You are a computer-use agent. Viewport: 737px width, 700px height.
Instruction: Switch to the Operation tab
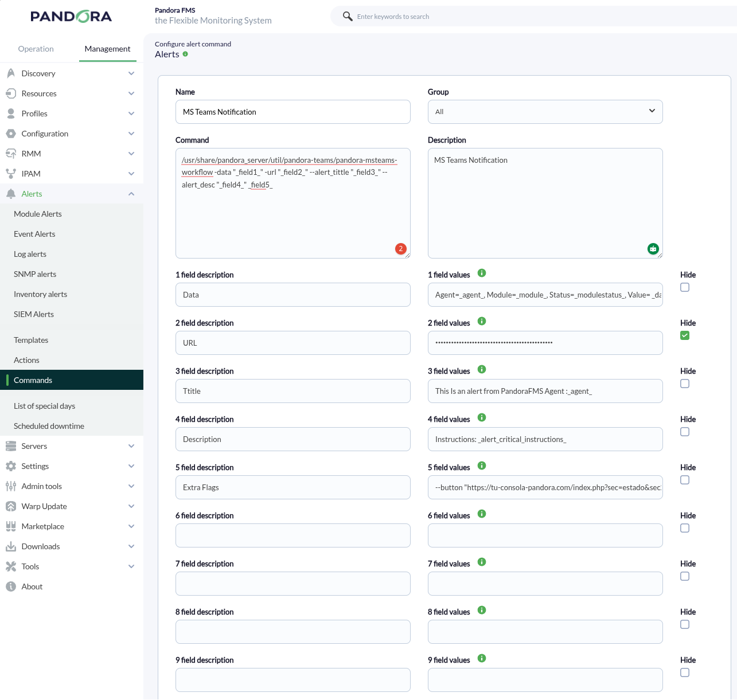(36, 49)
